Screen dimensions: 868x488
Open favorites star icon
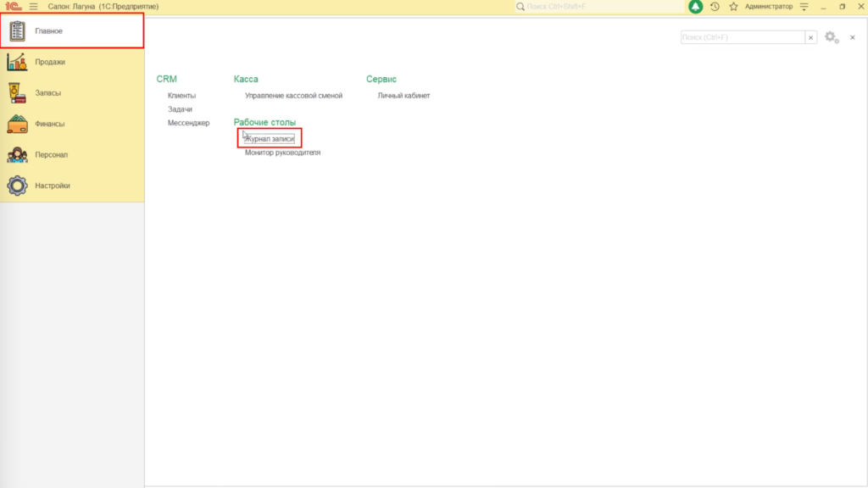[733, 7]
